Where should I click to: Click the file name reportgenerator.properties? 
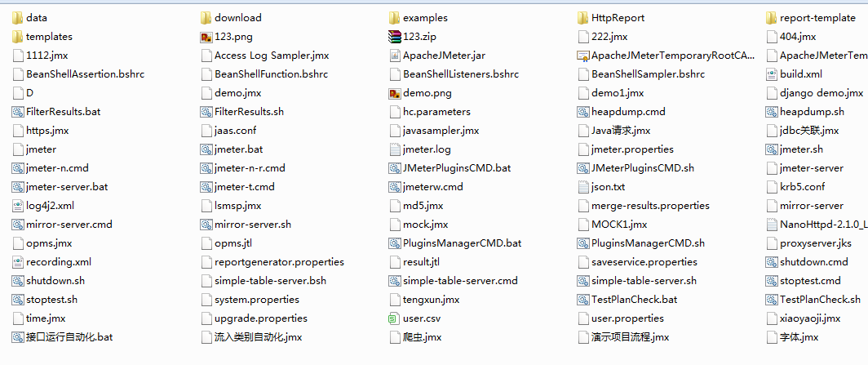point(280,262)
